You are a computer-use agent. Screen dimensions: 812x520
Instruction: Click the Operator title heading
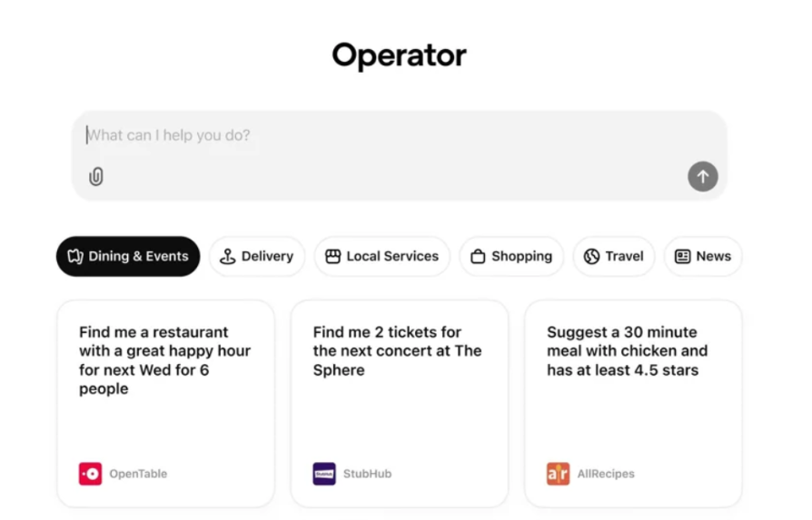pyautogui.click(x=399, y=55)
